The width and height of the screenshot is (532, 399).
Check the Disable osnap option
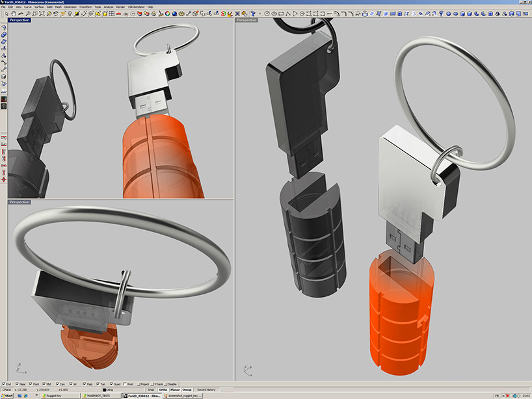(x=169, y=383)
